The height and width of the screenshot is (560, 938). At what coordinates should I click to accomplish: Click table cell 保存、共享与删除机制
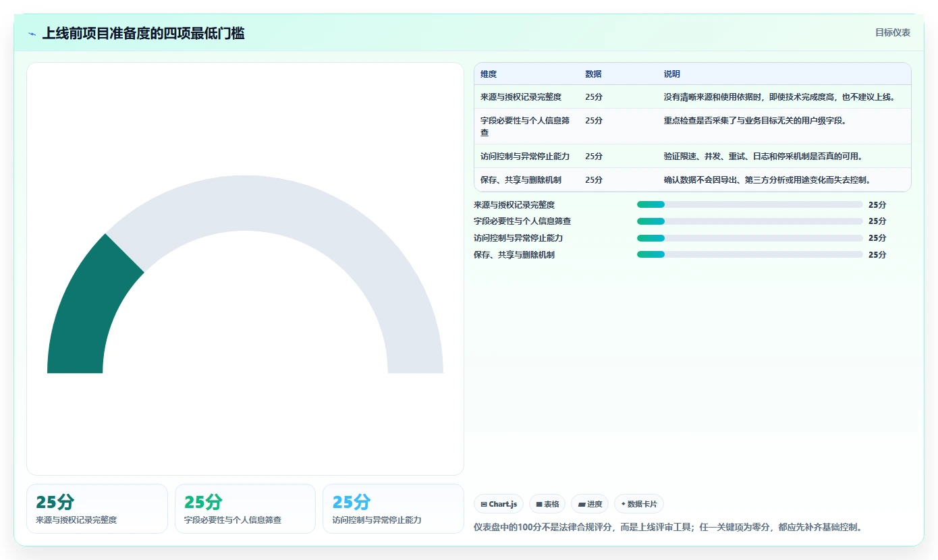(x=521, y=180)
